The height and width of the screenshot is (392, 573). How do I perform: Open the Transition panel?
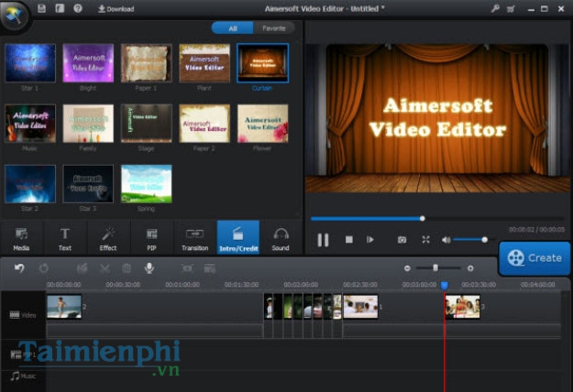coord(194,238)
